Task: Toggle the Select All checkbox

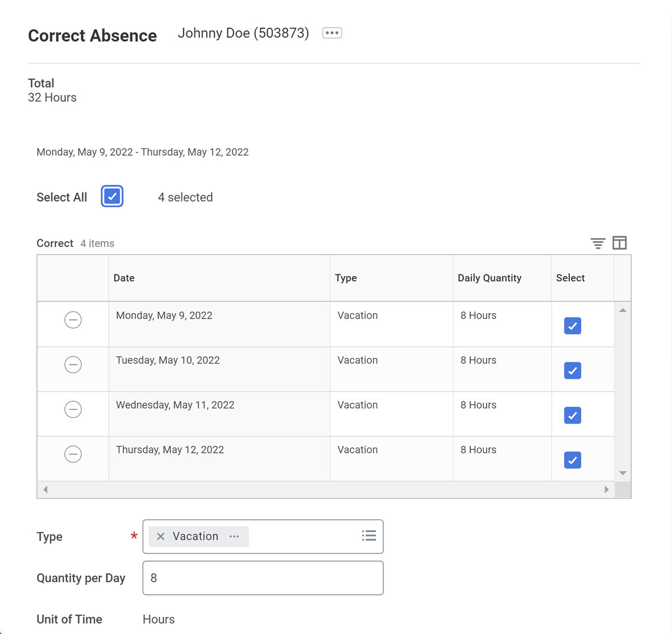Action: click(112, 197)
